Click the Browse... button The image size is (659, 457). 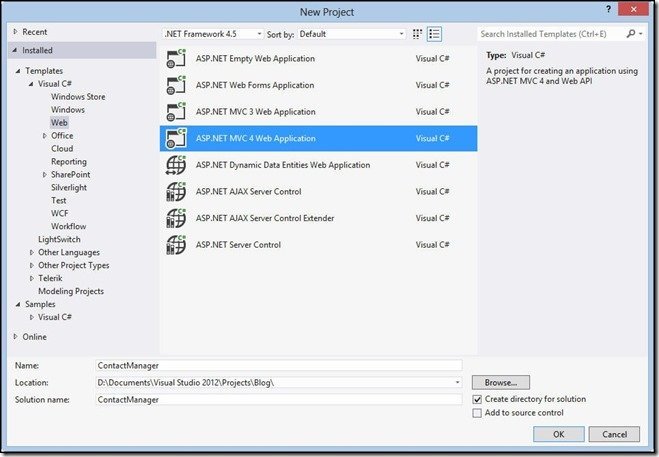point(501,383)
